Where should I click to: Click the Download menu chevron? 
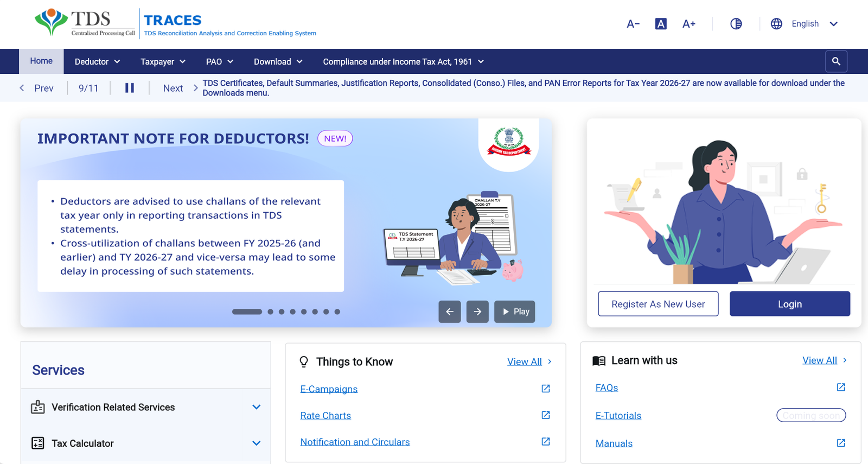pyautogui.click(x=299, y=62)
